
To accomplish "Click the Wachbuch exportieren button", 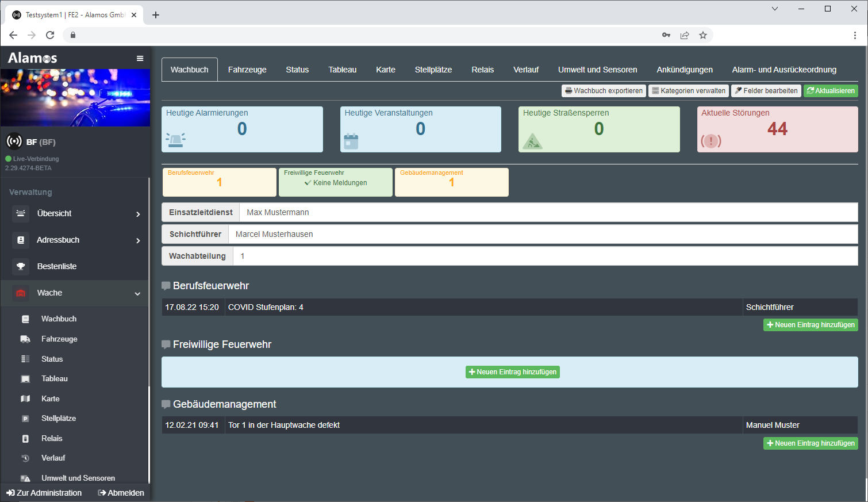I will (x=604, y=91).
